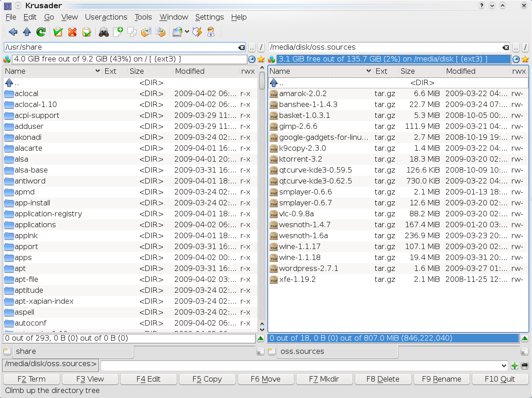532x398 pixels.
Task: Click the right panel '/' root button
Action: click(x=525, y=47)
